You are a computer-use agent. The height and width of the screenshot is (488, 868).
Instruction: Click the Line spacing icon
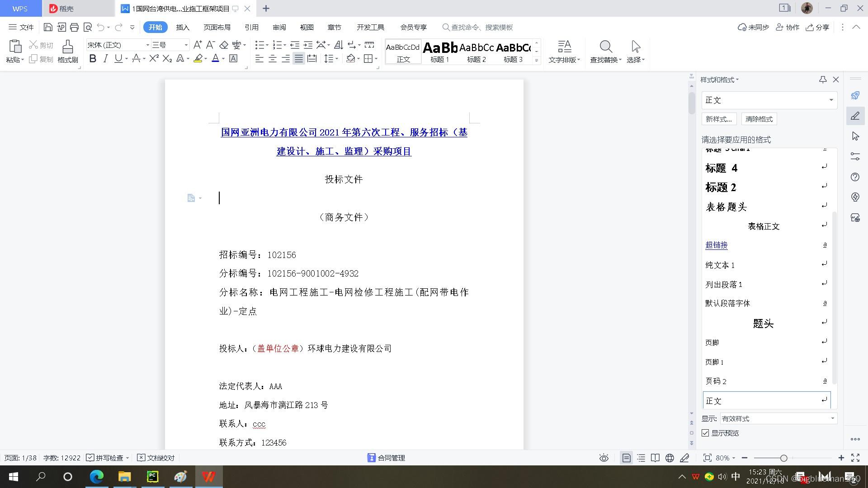(329, 58)
